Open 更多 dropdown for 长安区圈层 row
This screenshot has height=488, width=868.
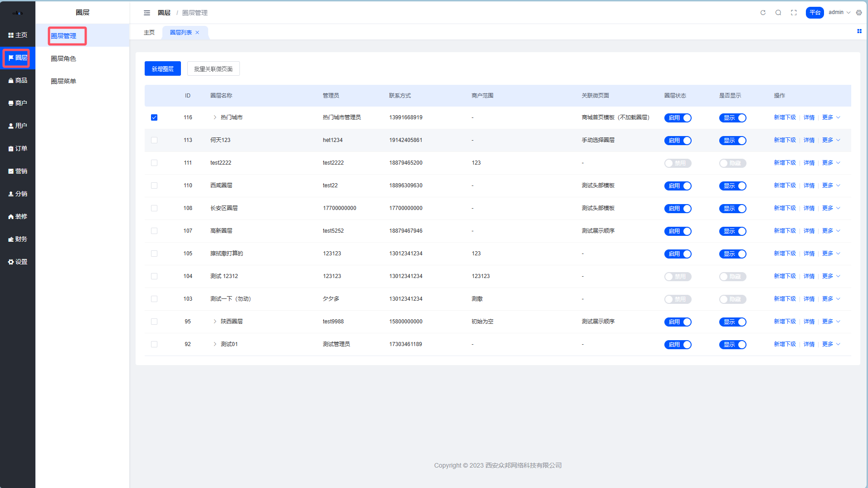click(x=831, y=208)
